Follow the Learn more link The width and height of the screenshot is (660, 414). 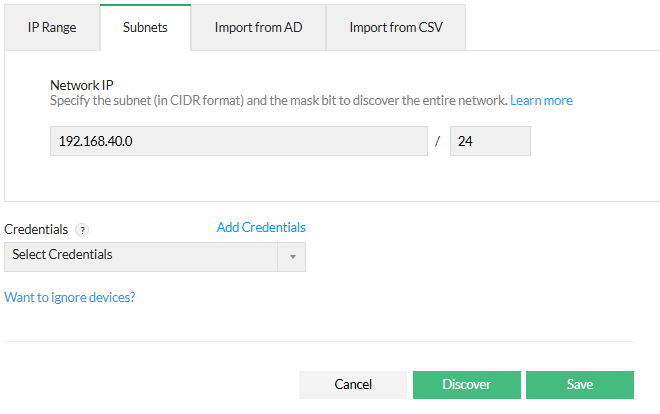point(541,101)
